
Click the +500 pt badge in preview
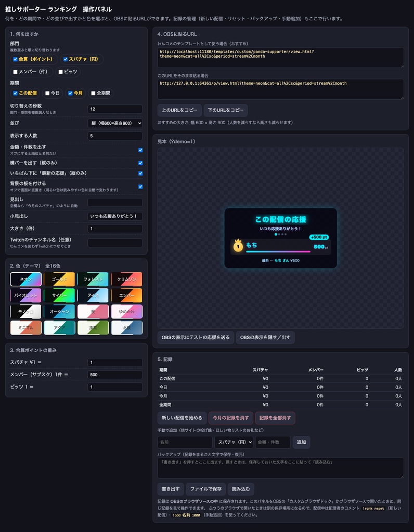[319, 237]
